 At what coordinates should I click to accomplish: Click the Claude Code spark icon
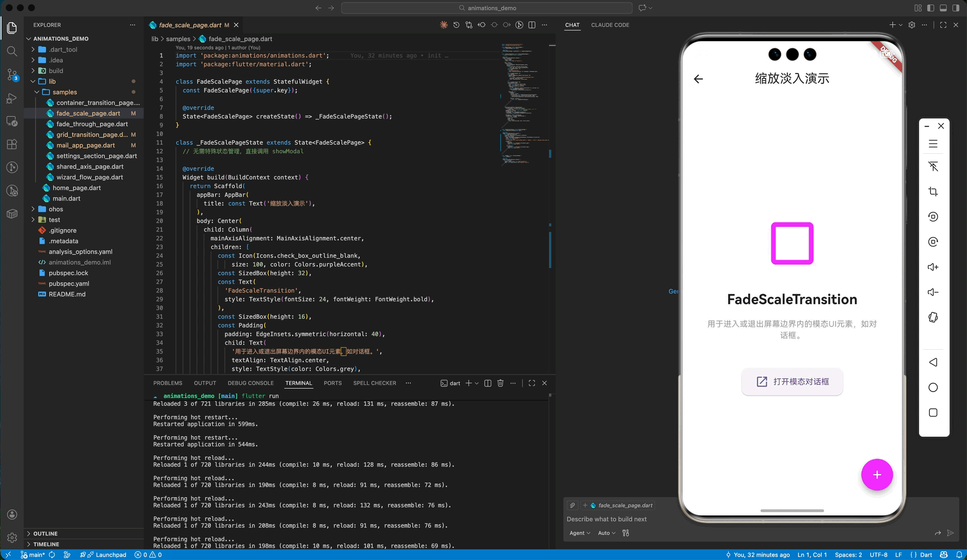(443, 25)
